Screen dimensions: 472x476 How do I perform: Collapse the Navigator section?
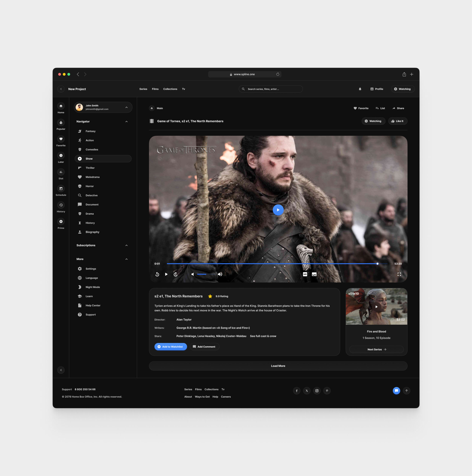coord(126,121)
